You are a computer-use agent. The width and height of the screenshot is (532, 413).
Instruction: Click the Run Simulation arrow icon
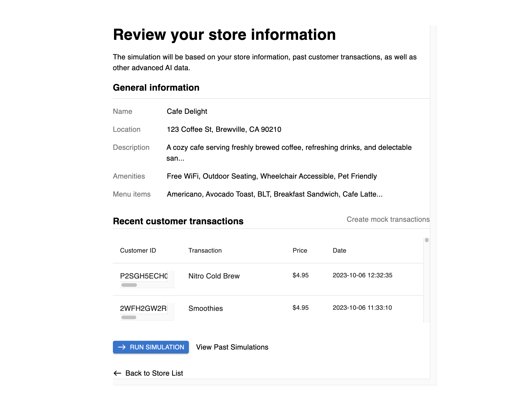pyautogui.click(x=122, y=347)
